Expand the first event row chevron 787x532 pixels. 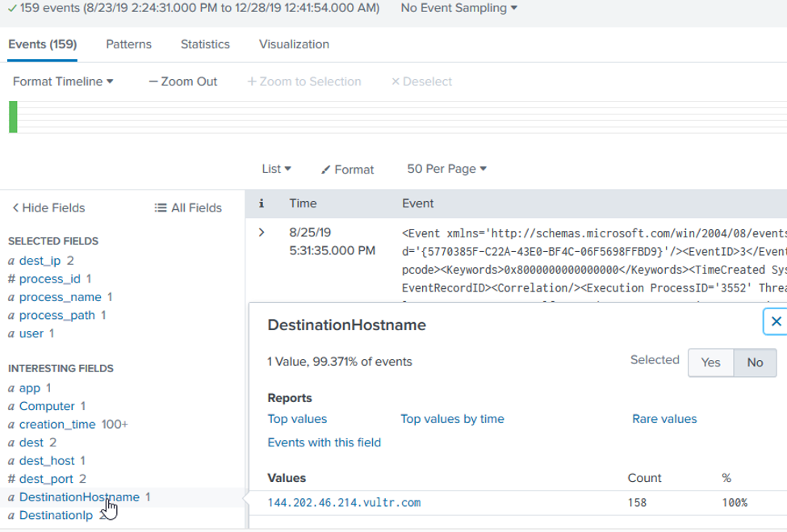[x=261, y=232]
